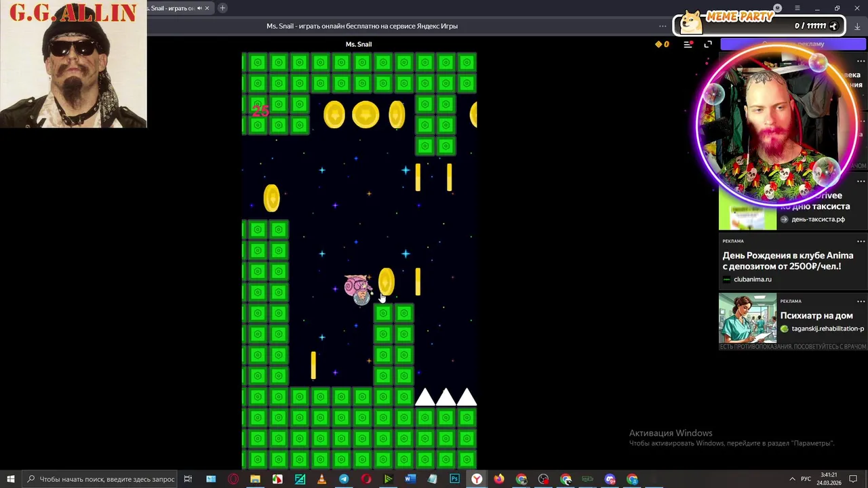Open the browser hamburger menu
Screen dimensions: 868x488
pos(797,8)
